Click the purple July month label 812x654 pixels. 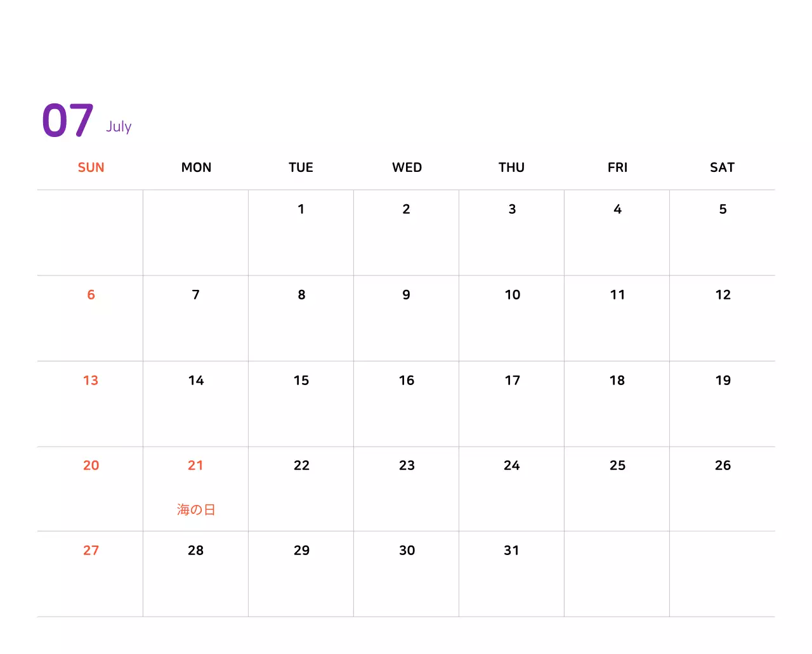(119, 126)
